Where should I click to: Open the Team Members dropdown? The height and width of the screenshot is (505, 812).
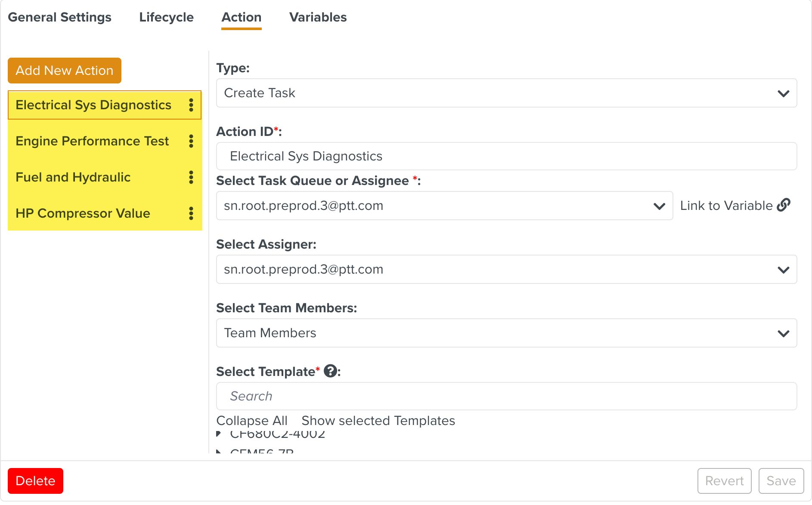coord(506,333)
